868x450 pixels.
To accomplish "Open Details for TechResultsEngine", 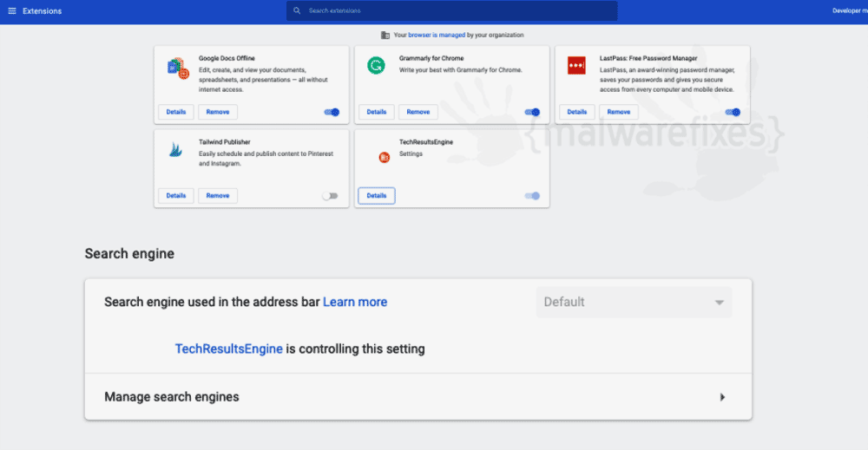I will click(x=377, y=196).
